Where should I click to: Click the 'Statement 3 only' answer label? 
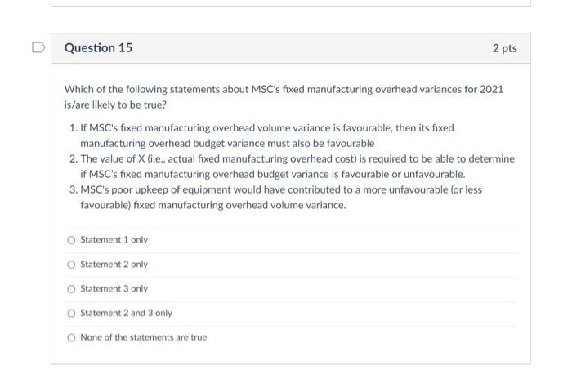tap(114, 289)
